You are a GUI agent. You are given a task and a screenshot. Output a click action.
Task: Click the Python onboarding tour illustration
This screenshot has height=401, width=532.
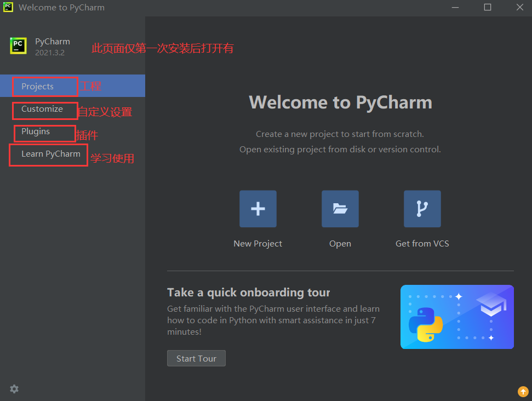[x=457, y=317]
